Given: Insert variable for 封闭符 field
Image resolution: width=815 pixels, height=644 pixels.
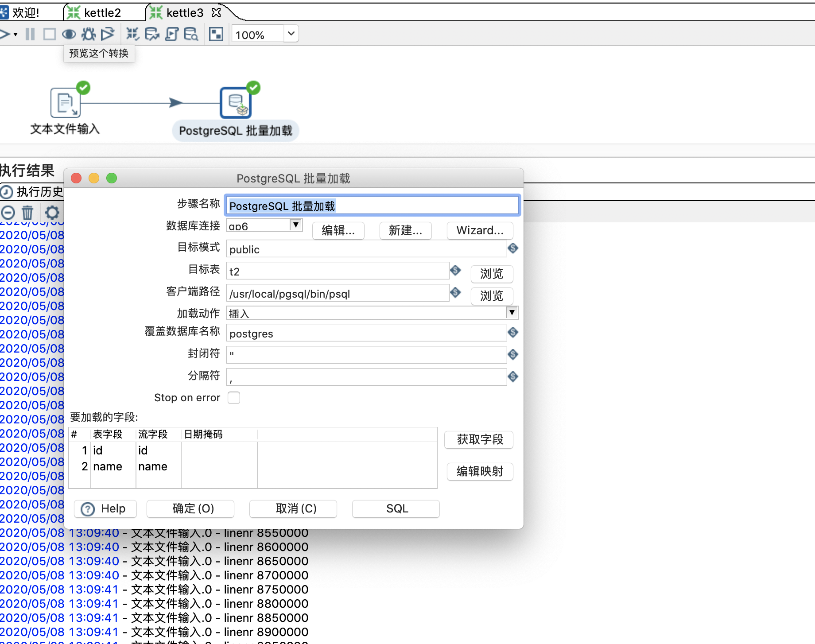Looking at the screenshot, I should pos(513,354).
